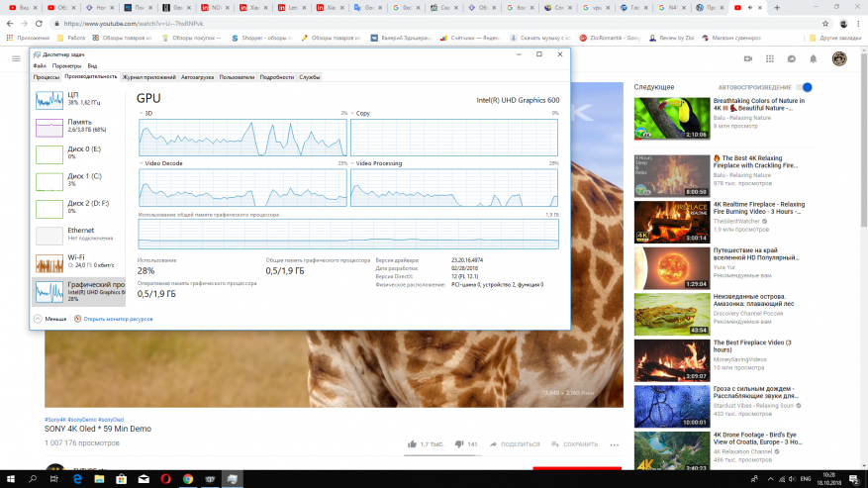868x488 pixels.
Task: Click the Chrome address bar URL
Action: [134, 24]
